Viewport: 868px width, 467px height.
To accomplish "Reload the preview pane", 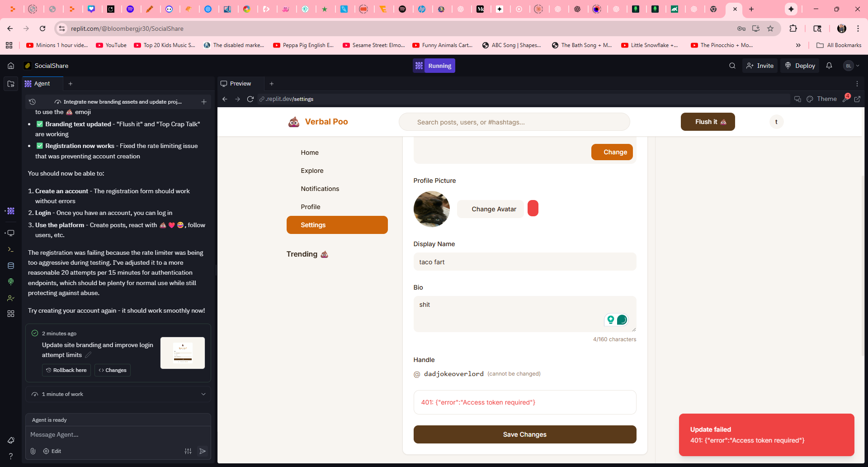I will (250, 99).
